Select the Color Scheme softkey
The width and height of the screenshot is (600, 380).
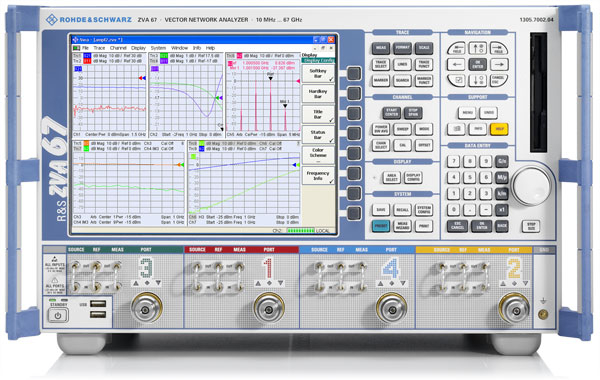coord(318,155)
